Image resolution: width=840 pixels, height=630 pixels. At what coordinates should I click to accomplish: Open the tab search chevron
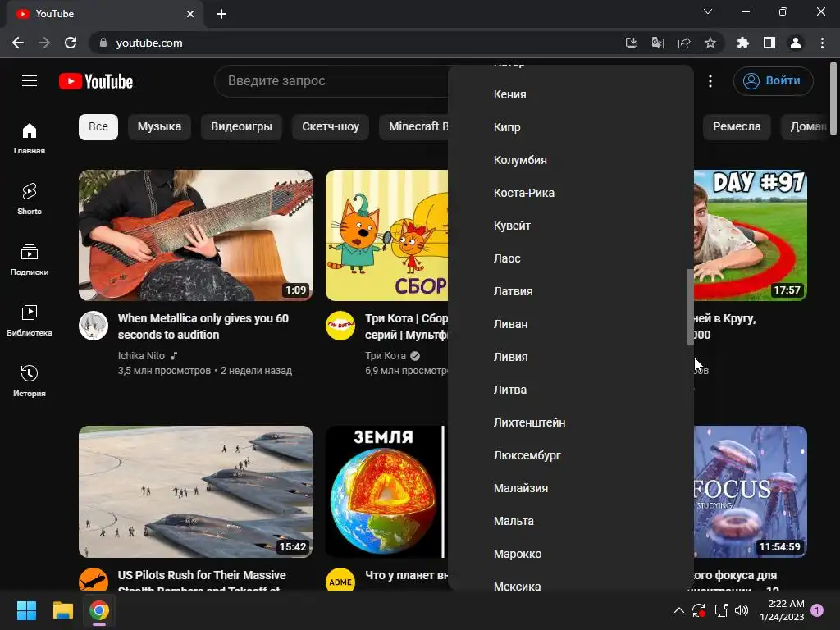[x=708, y=11]
